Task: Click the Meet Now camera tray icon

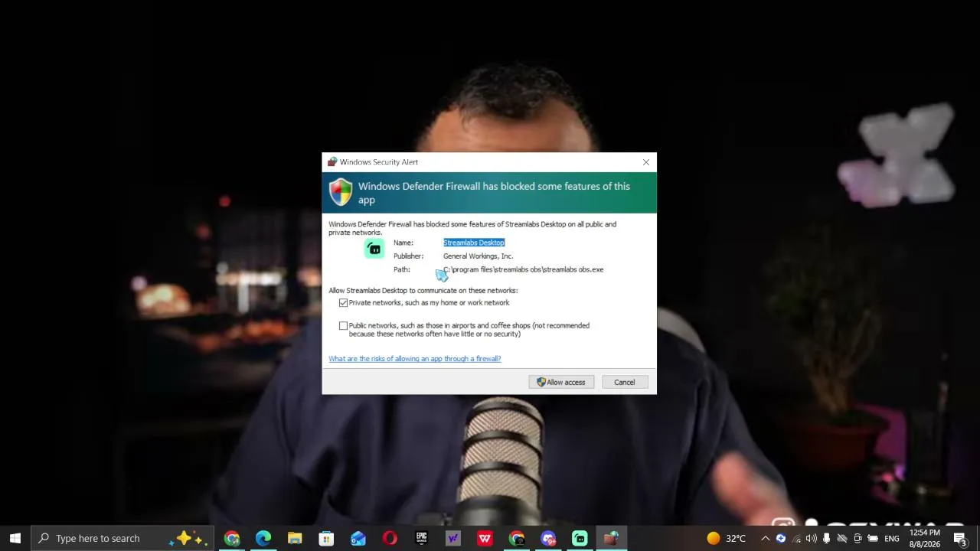Action: (857, 538)
